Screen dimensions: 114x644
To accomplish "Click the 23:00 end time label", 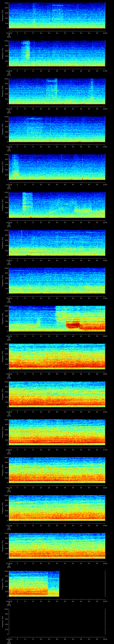I will point(105,147).
